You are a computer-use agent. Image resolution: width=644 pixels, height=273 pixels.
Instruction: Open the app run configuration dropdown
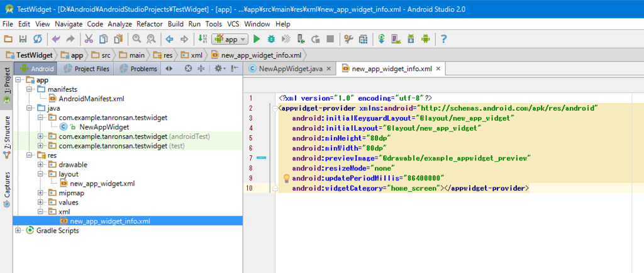230,40
